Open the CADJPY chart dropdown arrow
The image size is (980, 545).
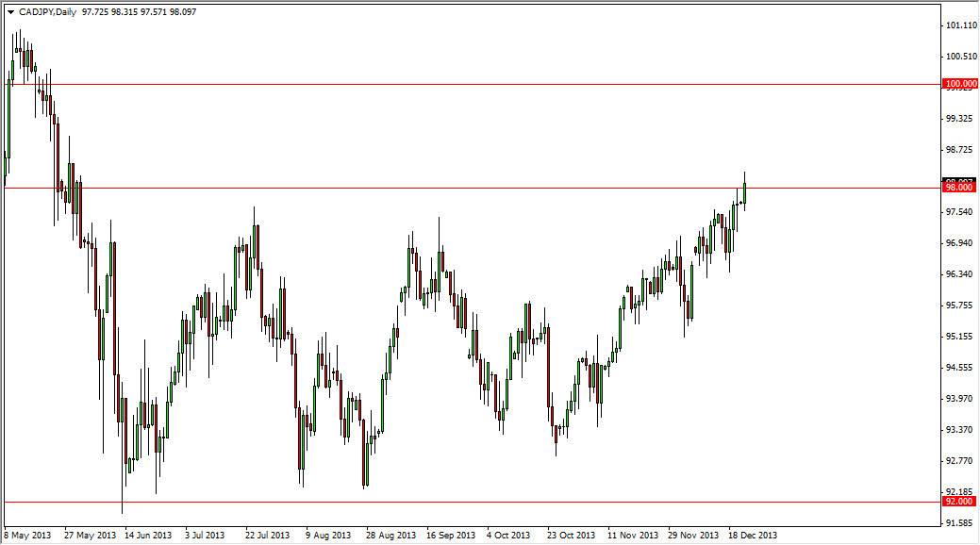pos(10,12)
